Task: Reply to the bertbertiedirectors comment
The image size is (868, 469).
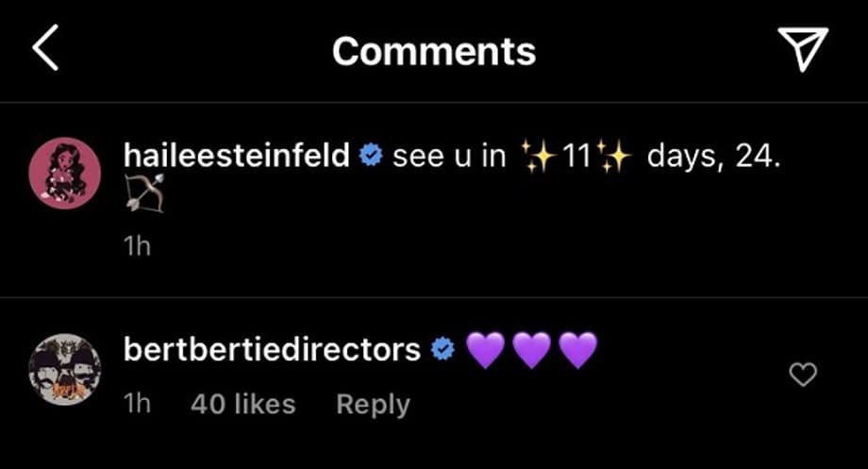Action: click(373, 405)
